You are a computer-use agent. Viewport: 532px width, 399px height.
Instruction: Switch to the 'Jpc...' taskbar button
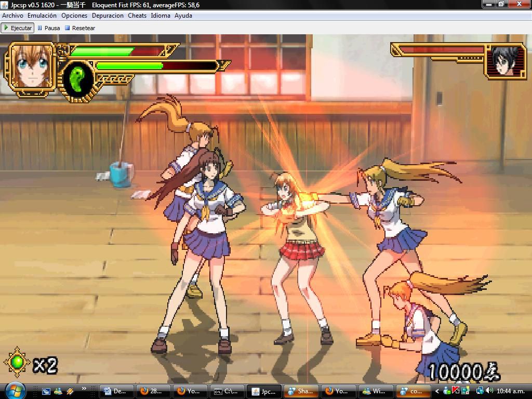pos(263,391)
